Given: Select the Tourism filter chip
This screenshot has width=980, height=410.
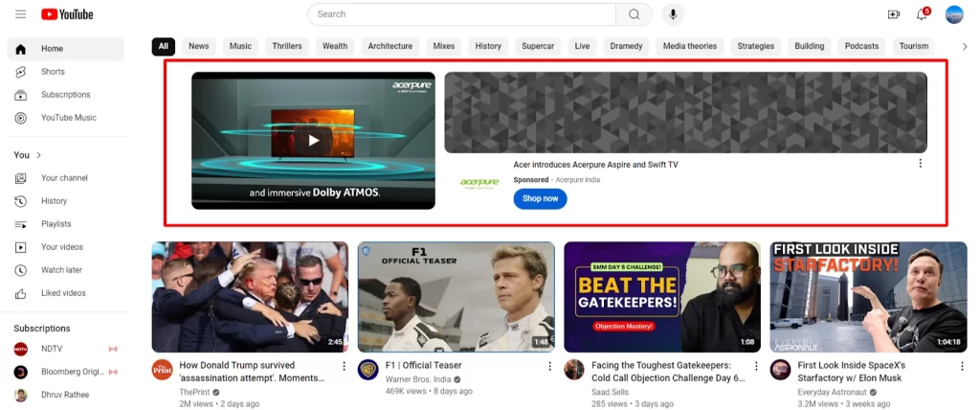Looking at the screenshot, I should 914,46.
